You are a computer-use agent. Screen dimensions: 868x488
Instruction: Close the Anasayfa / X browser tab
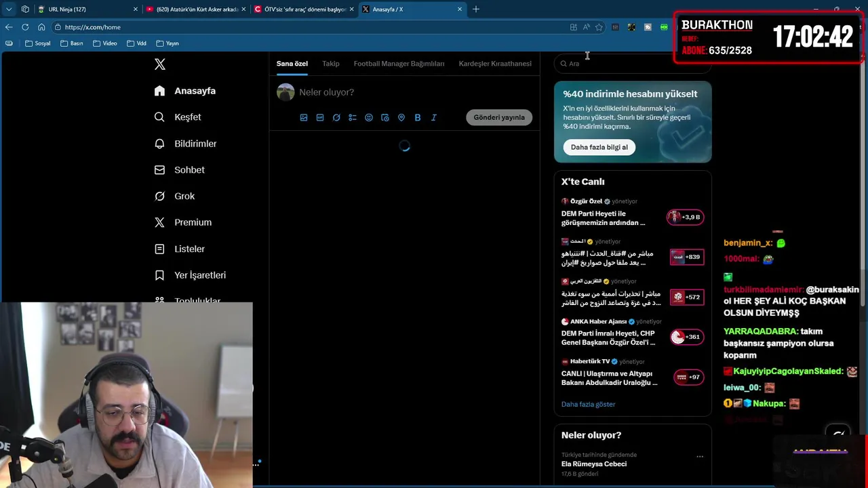tap(460, 9)
